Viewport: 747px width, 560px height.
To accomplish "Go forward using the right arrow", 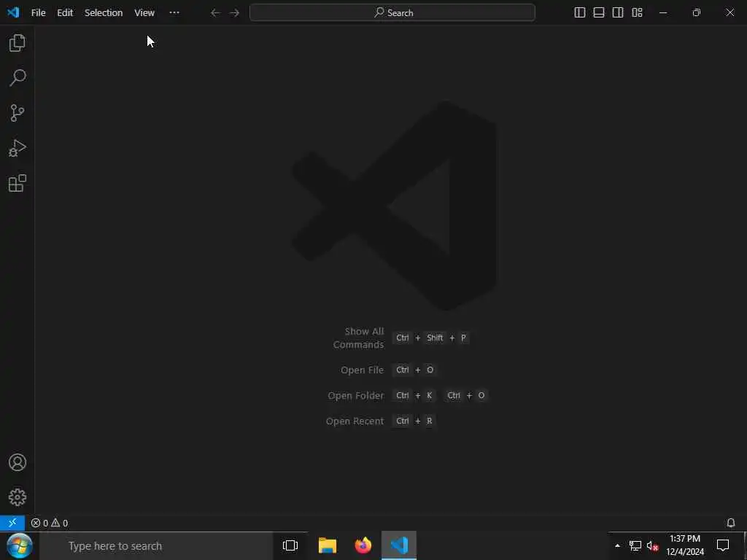I will (234, 13).
